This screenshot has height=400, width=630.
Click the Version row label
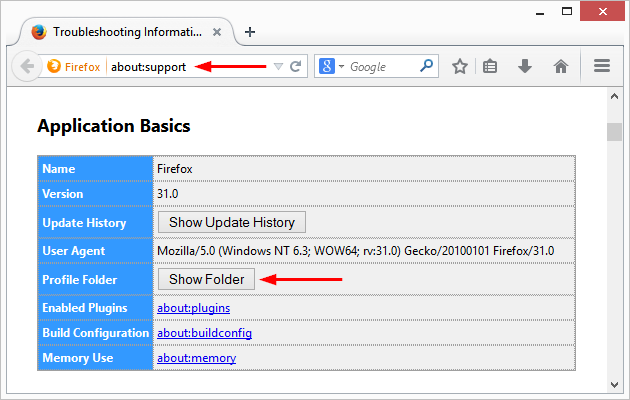63,194
